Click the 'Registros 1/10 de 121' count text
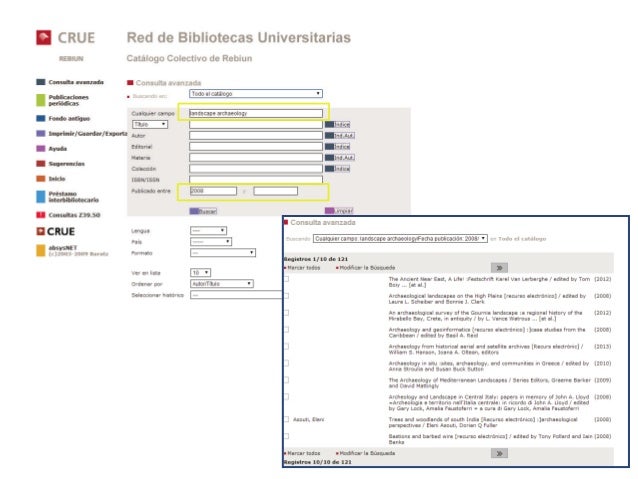Image resolution: width=638 pixels, height=479 pixels. 316,259
